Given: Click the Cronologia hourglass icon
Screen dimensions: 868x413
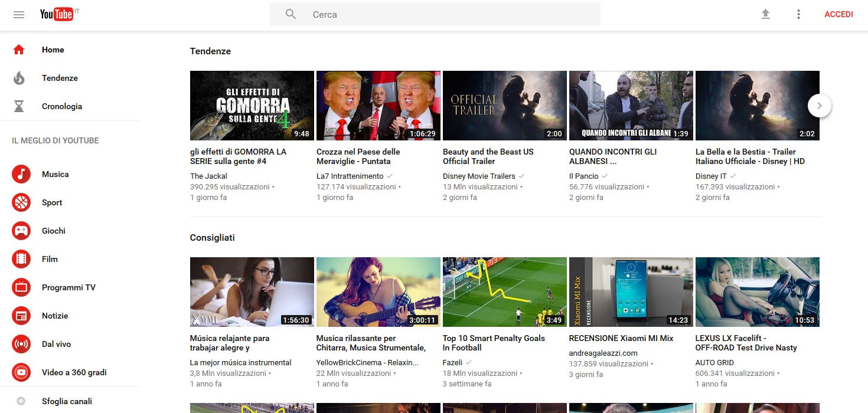Looking at the screenshot, I should 19,106.
